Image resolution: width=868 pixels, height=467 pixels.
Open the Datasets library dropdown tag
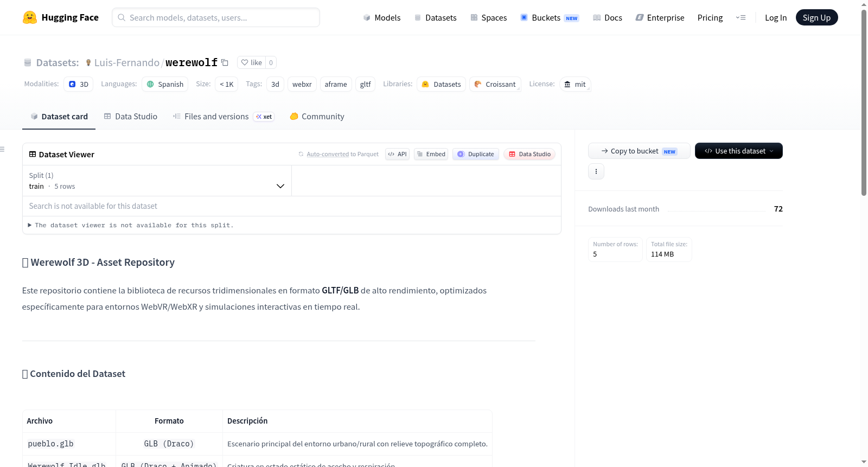442,84
